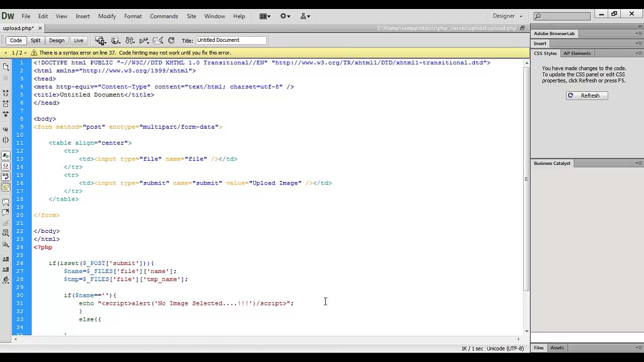Image resolution: width=644 pixels, height=362 pixels.
Task: Toggle Syntax Error Alerts in Info Bar
Action: click(6, 187)
